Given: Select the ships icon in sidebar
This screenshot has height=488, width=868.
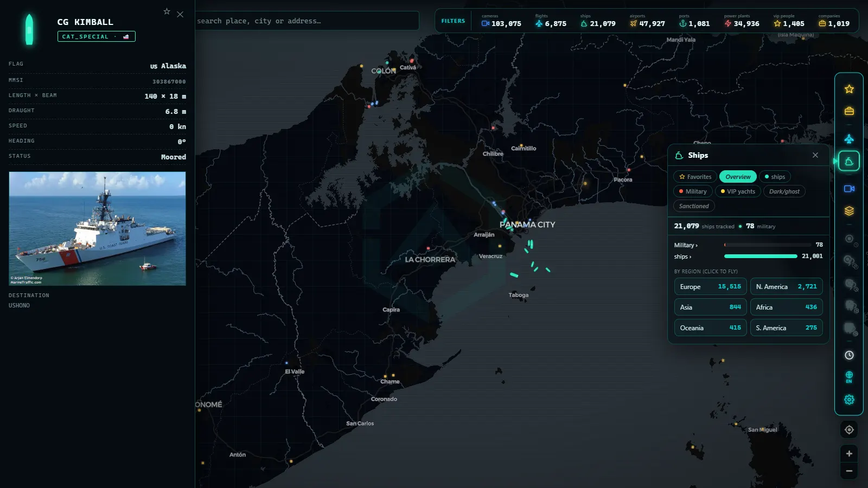Looking at the screenshot, I should [x=849, y=161].
